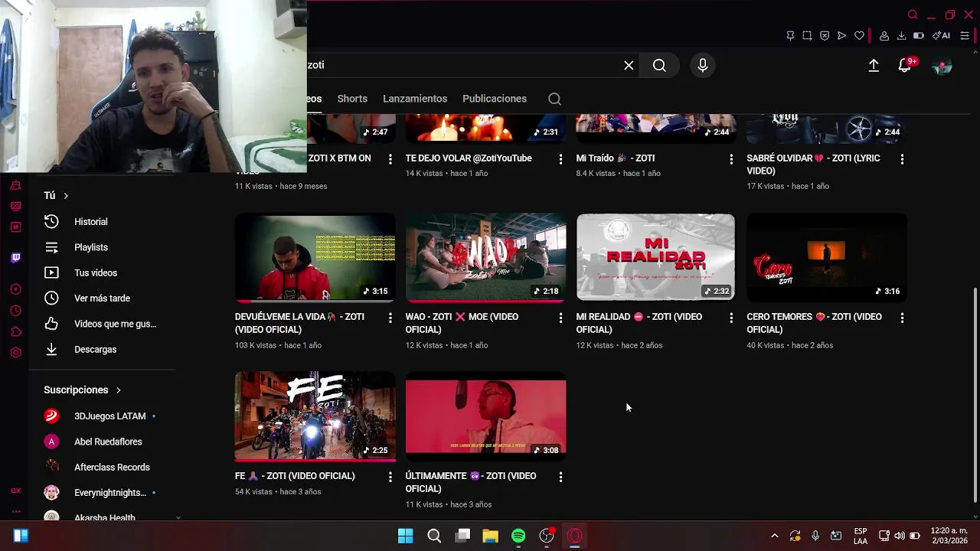Toggle Opera battery saver icon in toolbar
Viewport: 980px width, 551px height.
click(x=919, y=36)
